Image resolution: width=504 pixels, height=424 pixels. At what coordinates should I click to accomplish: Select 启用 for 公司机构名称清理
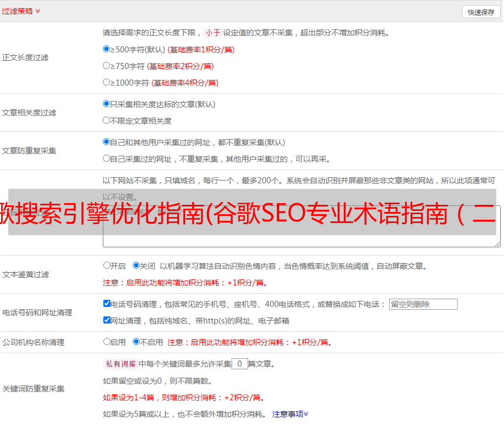[x=107, y=342]
